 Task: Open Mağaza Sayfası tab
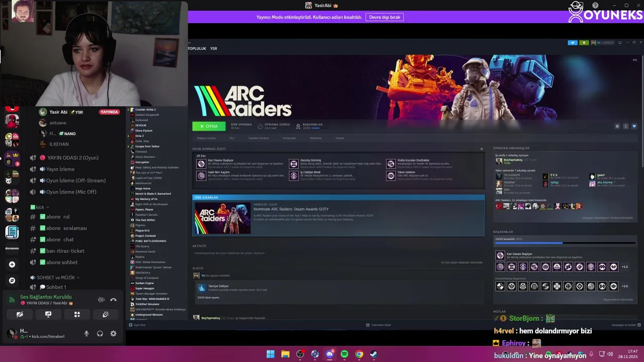click(x=206, y=138)
